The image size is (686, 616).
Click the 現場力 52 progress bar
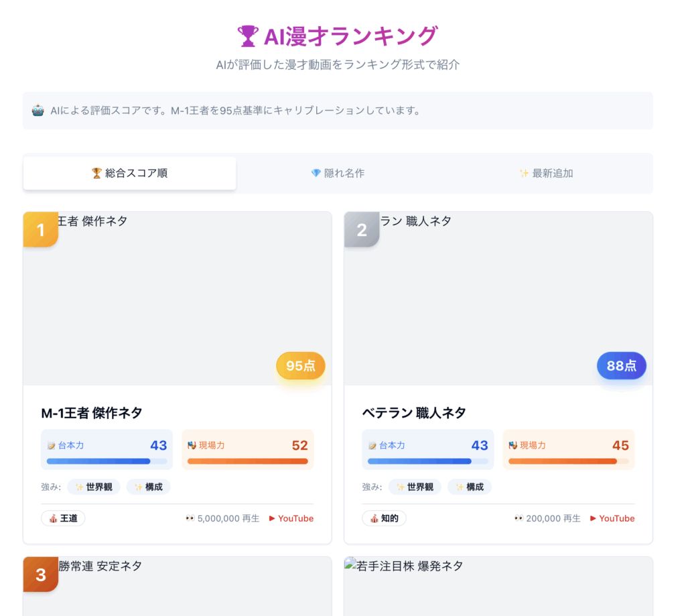coord(247,461)
